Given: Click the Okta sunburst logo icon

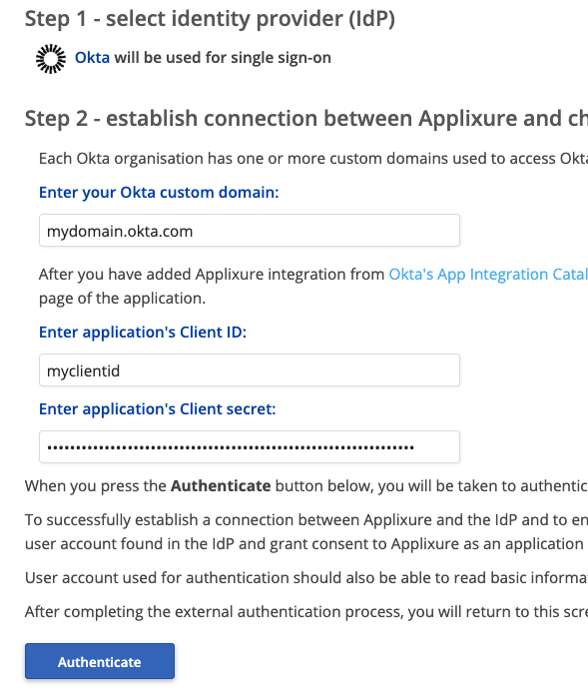Looking at the screenshot, I should point(51,59).
